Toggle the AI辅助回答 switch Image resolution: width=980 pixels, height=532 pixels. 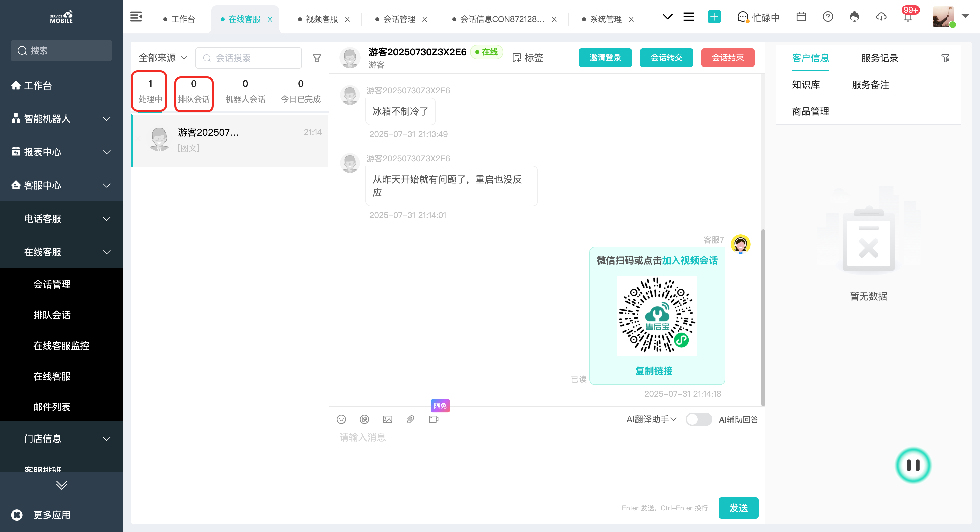[698, 419]
